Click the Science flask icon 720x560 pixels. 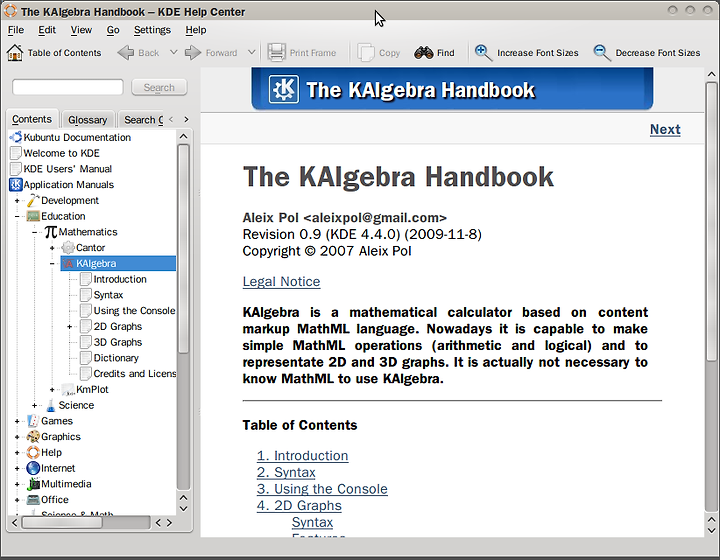(x=51, y=405)
